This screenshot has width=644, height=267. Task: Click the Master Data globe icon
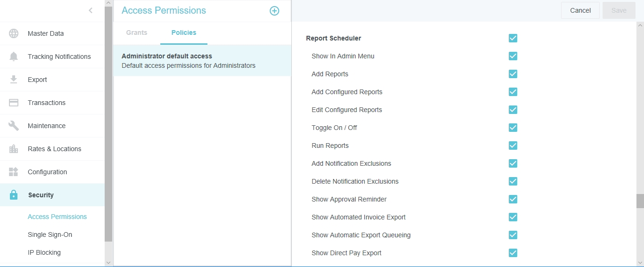tap(14, 33)
